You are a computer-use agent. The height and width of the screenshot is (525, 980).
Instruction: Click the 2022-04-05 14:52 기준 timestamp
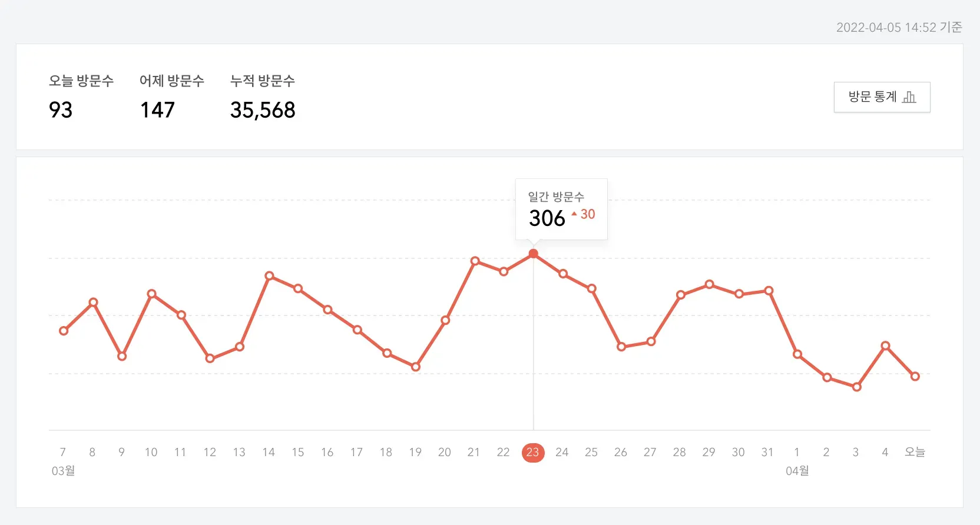coord(899,27)
